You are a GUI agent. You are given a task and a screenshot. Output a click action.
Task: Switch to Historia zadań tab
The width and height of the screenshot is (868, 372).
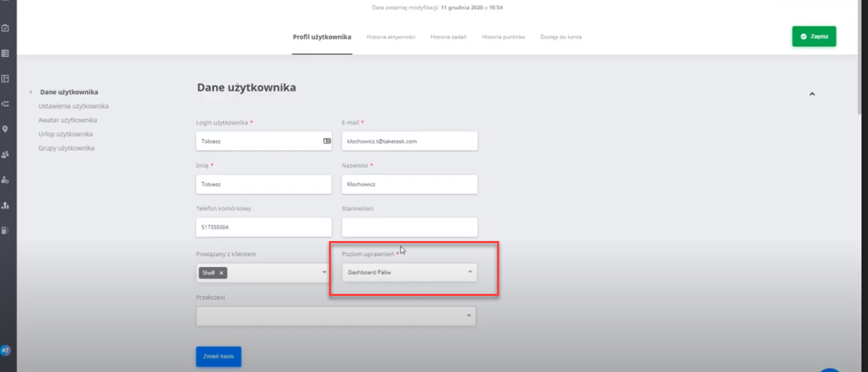click(448, 37)
